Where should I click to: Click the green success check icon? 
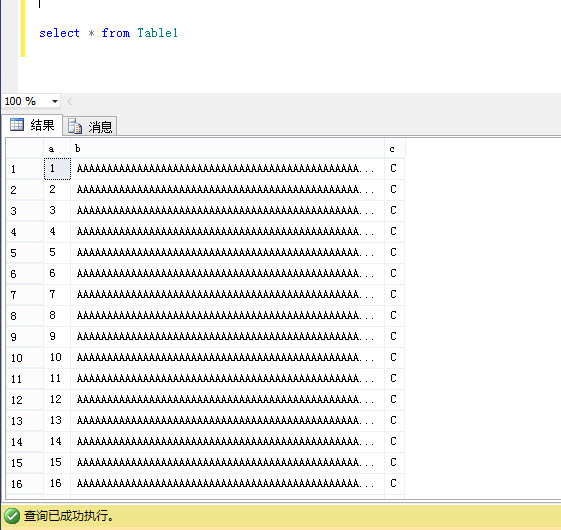(x=12, y=516)
